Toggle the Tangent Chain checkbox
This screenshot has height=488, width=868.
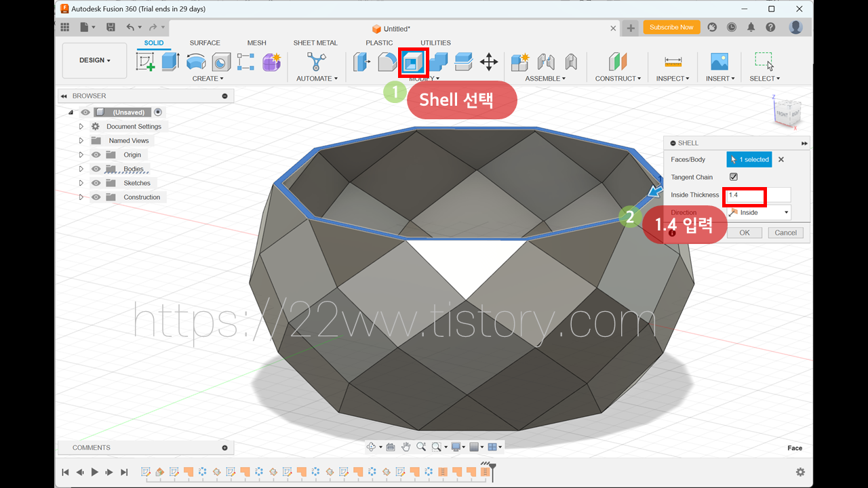[733, 177]
